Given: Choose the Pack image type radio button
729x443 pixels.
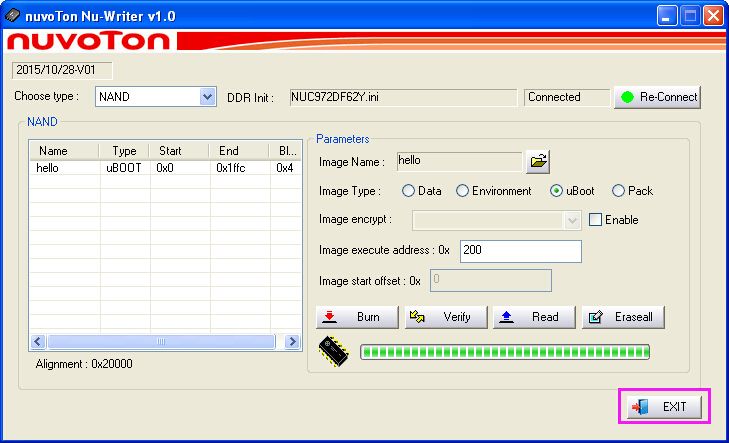Looking at the screenshot, I should pos(619,191).
